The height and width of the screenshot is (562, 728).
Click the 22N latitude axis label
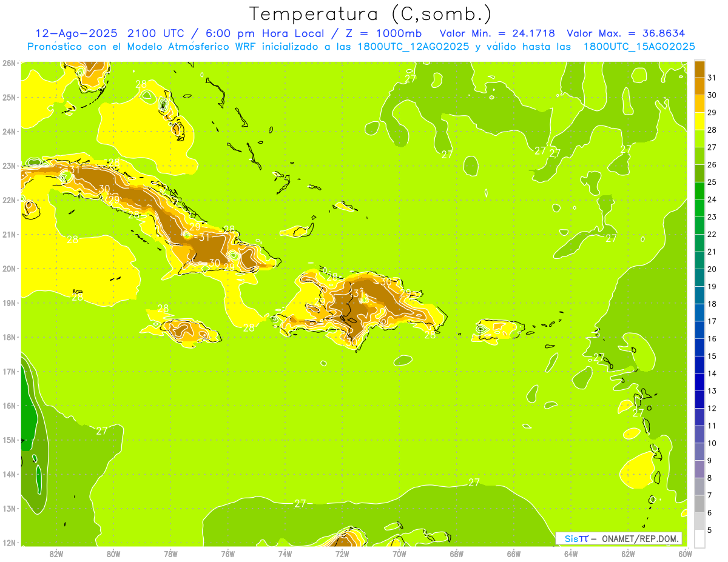pyautogui.click(x=9, y=200)
